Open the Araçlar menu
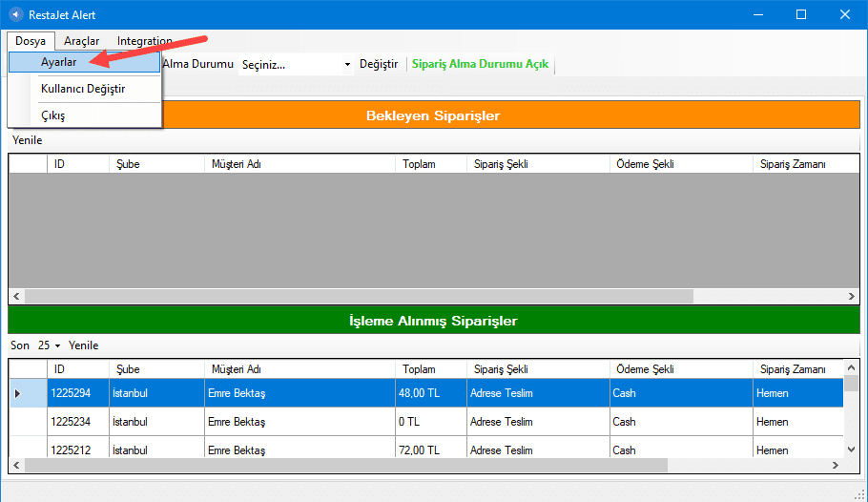868x502 pixels. click(x=81, y=41)
